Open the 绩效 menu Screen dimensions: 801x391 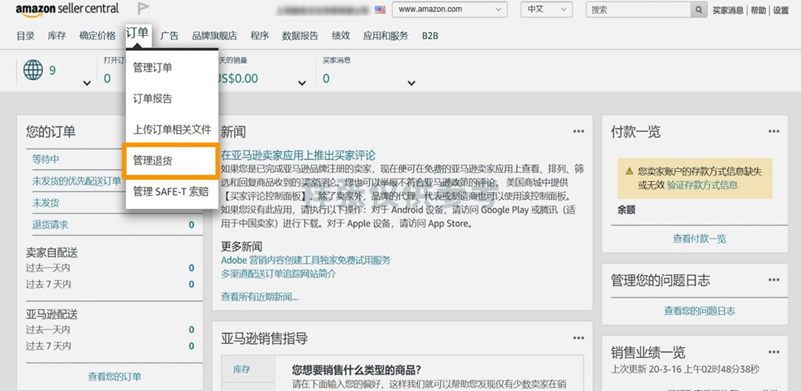[341, 36]
